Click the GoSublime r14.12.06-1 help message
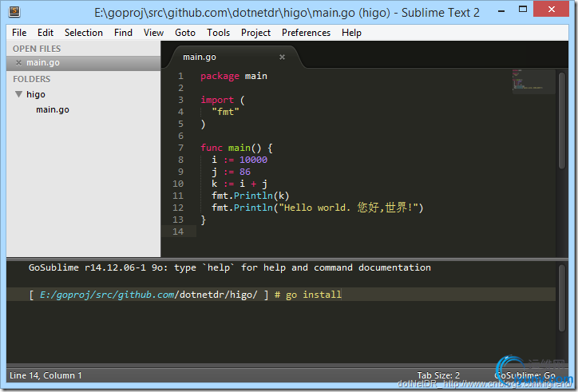 [230, 267]
